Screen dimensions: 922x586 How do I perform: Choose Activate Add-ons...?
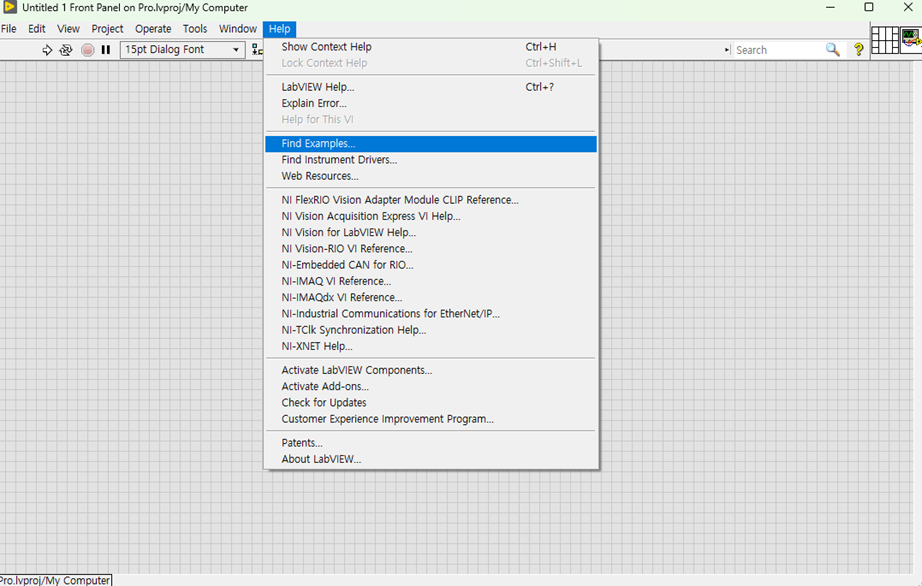click(431, 387)
